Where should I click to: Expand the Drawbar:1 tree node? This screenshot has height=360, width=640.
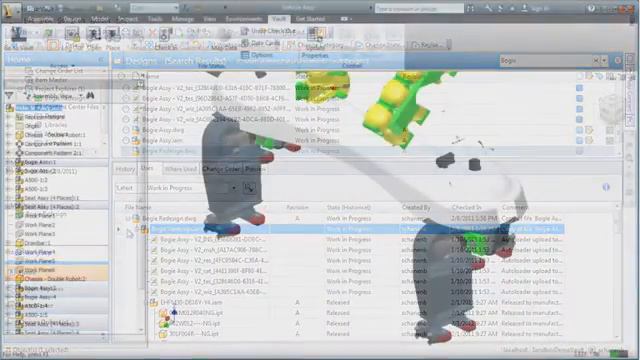(x=9, y=243)
